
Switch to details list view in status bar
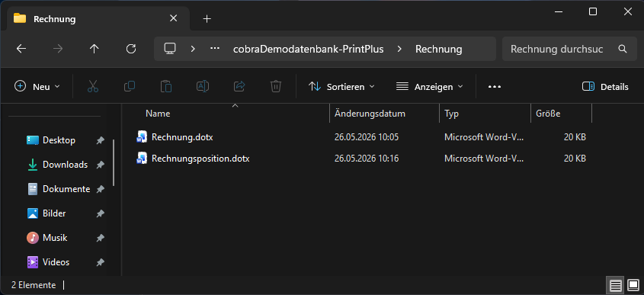coord(615,285)
